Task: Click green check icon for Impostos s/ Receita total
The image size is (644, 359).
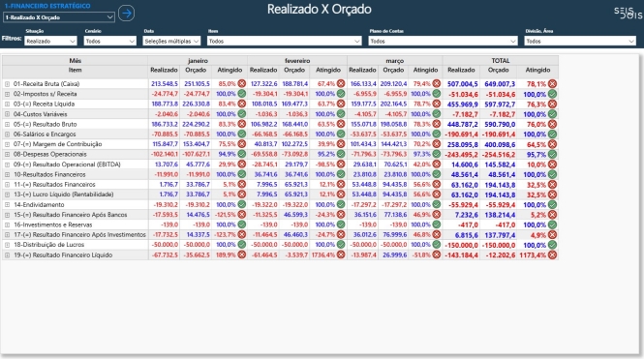Action: click(x=552, y=94)
